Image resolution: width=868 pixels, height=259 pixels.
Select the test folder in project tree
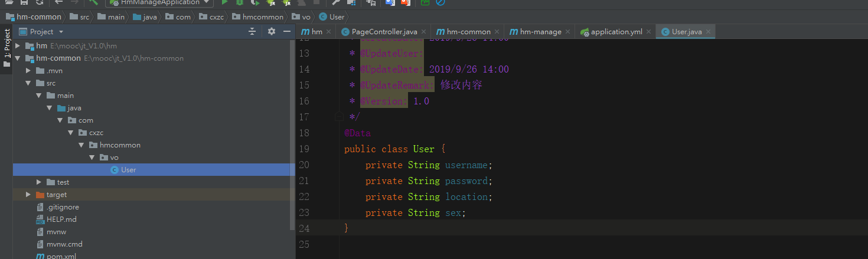click(63, 182)
